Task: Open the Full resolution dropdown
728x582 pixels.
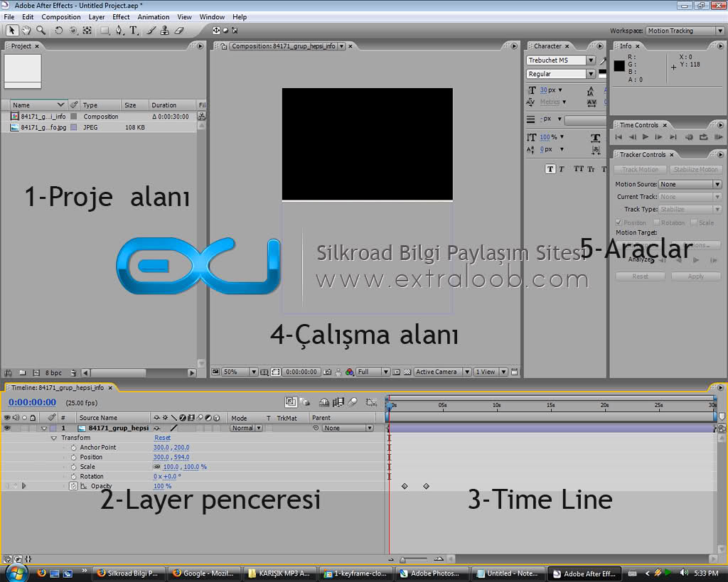Action: (x=373, y=372)
